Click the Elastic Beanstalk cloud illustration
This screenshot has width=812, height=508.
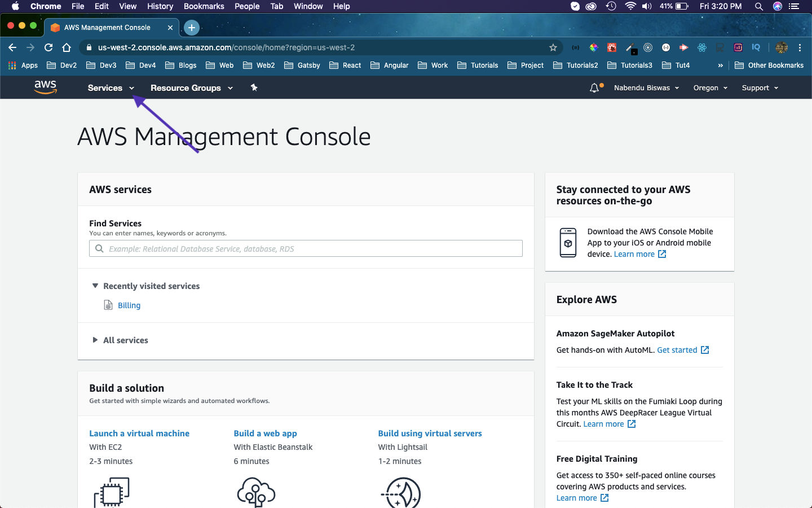click(256, 492)
